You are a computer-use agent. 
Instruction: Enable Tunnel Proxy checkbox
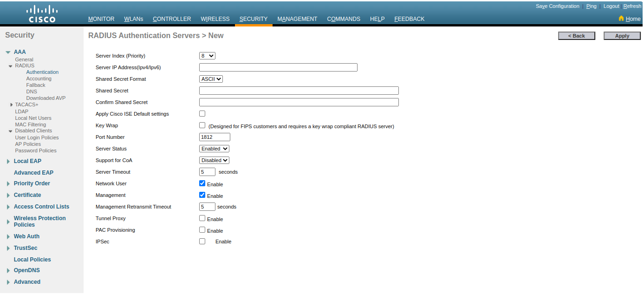tap(202, 218)
